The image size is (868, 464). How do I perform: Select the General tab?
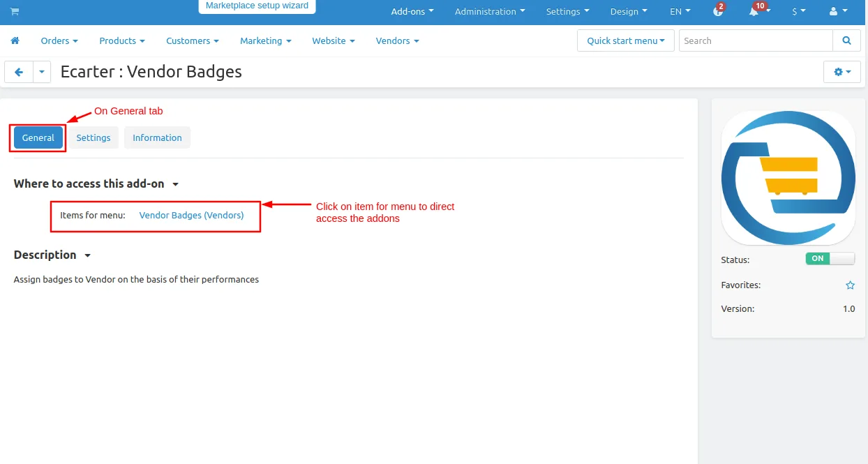(38, 137)
